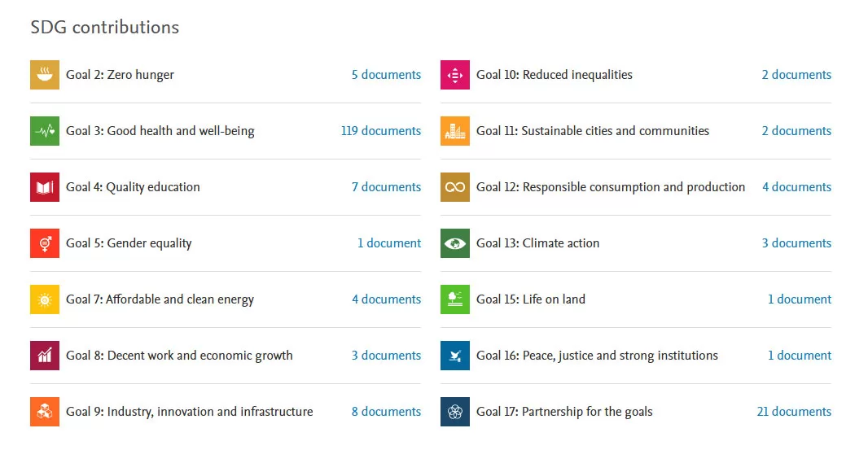Click the Climate action eye icon

point(455,243)
